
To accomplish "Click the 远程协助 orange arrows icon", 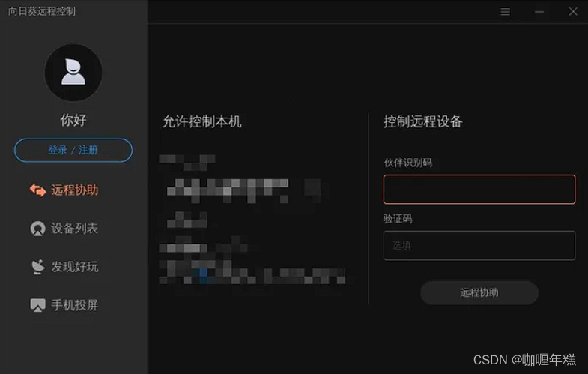I will click(37, 190).
